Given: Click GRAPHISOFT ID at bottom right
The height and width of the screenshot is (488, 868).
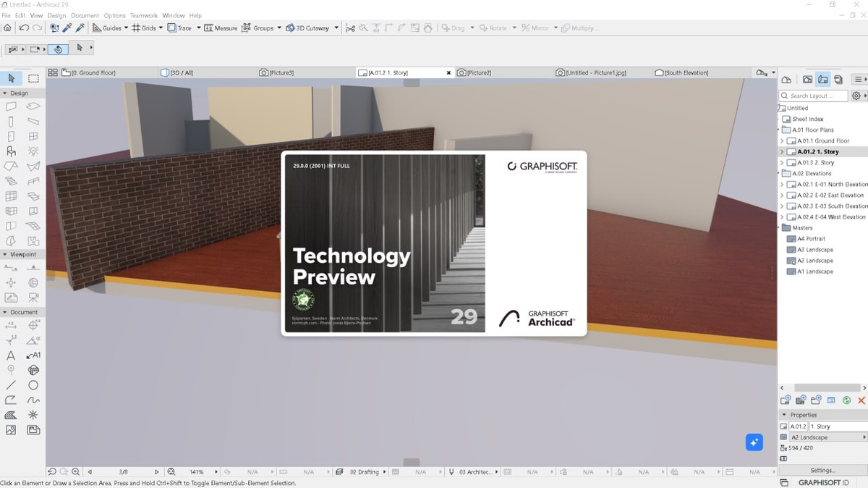Looking at the screenshot, I should [x=823, y=482].
